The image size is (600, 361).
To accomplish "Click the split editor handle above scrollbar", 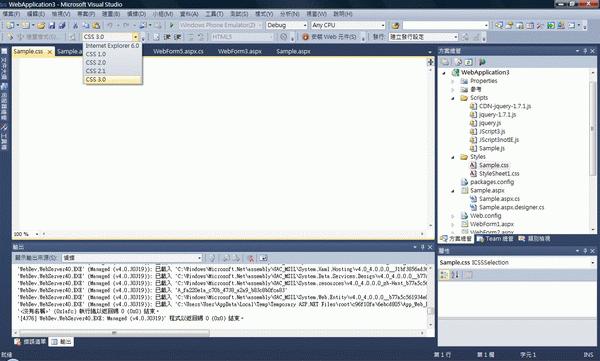I will click(x=430, y=62).
